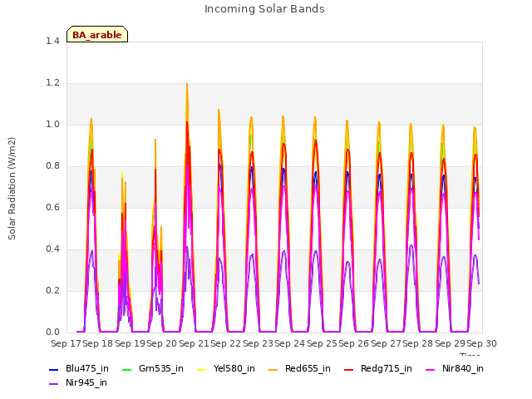Click the purple Nir945_in legend color marker

pos(53,384)
